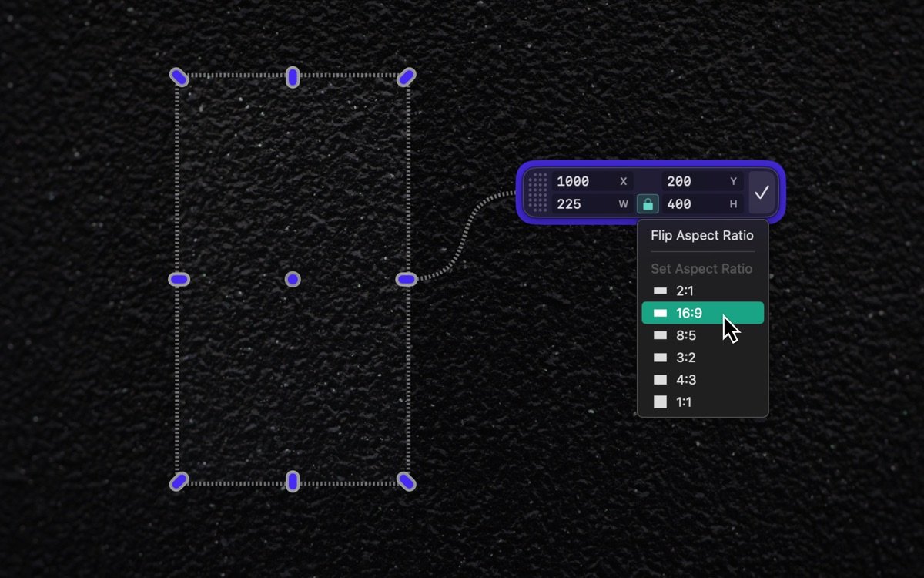The height and width of the screenshot is (578, 924).
Task: Choose Flip Aspect Ratio from menu
Action: (702, 236)
